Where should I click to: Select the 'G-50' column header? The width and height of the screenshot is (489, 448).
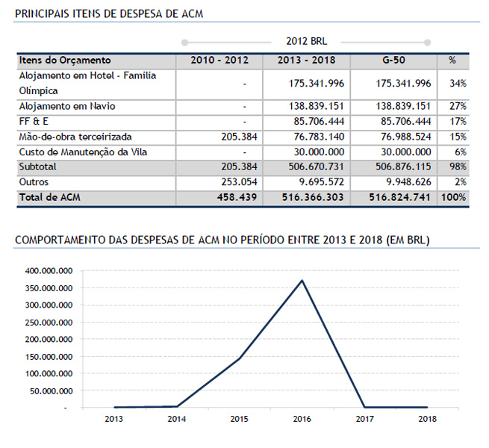tap(393, 60)
